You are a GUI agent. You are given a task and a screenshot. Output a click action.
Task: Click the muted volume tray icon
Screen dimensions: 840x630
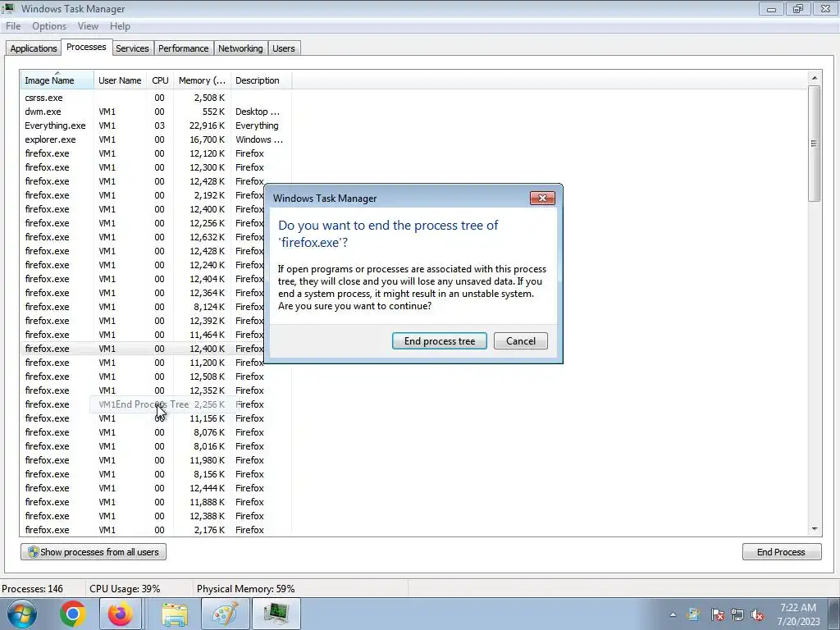coord(757,615)
